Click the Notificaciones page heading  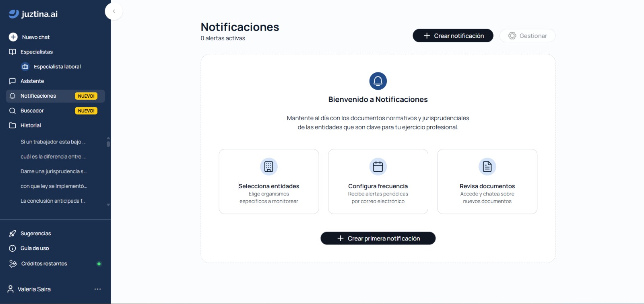pyautogui.click(x=240, y=27)
